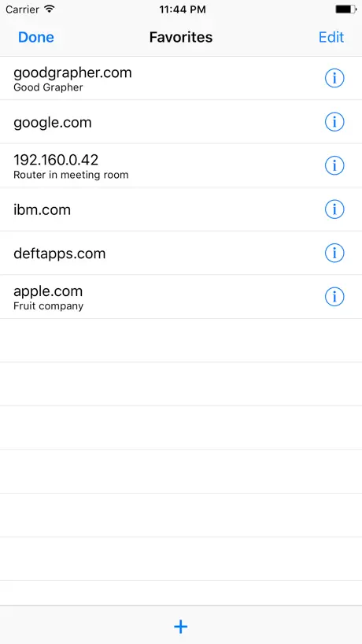Select the google.com favorite

tap(181, 122)
